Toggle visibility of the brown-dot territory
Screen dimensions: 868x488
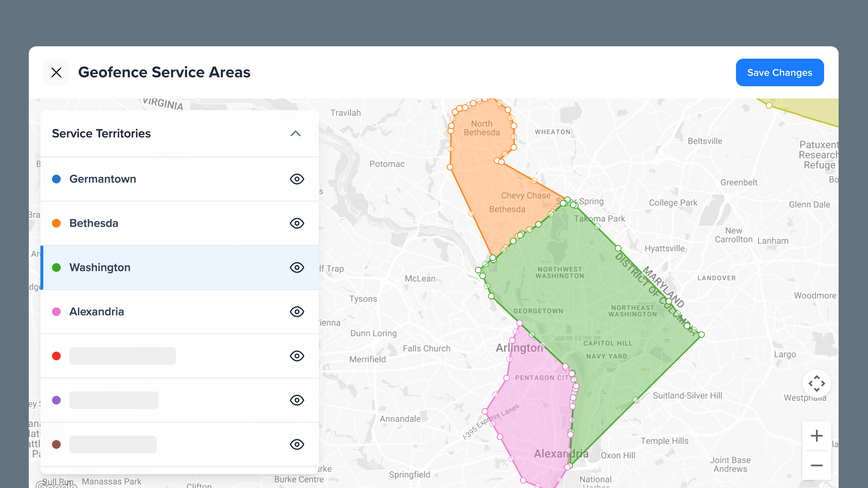click(x=296, y=444)
